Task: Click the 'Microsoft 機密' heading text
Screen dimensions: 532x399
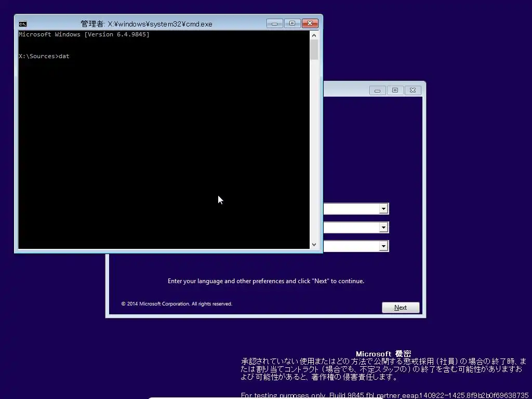Action: (x=383, y=354)
